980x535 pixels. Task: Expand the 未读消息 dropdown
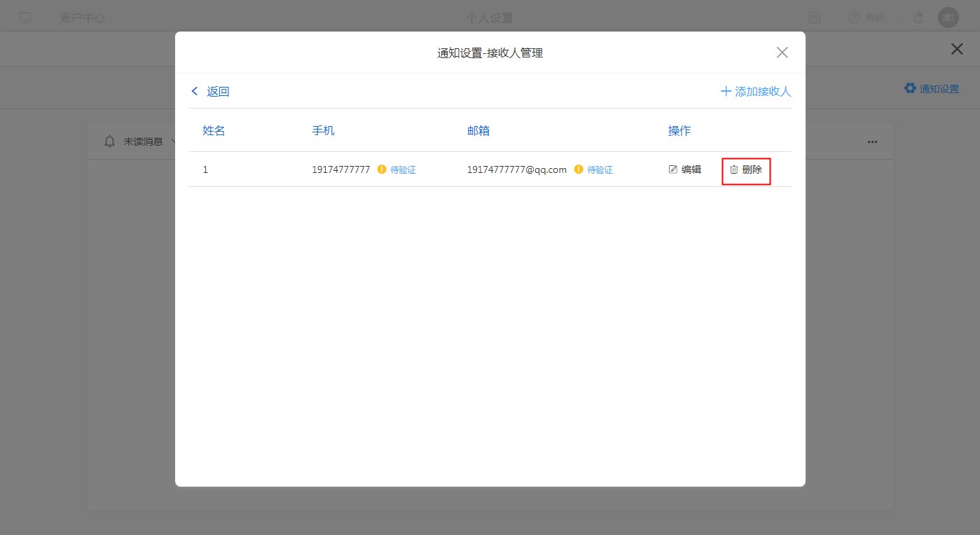[x=172, y=141]
